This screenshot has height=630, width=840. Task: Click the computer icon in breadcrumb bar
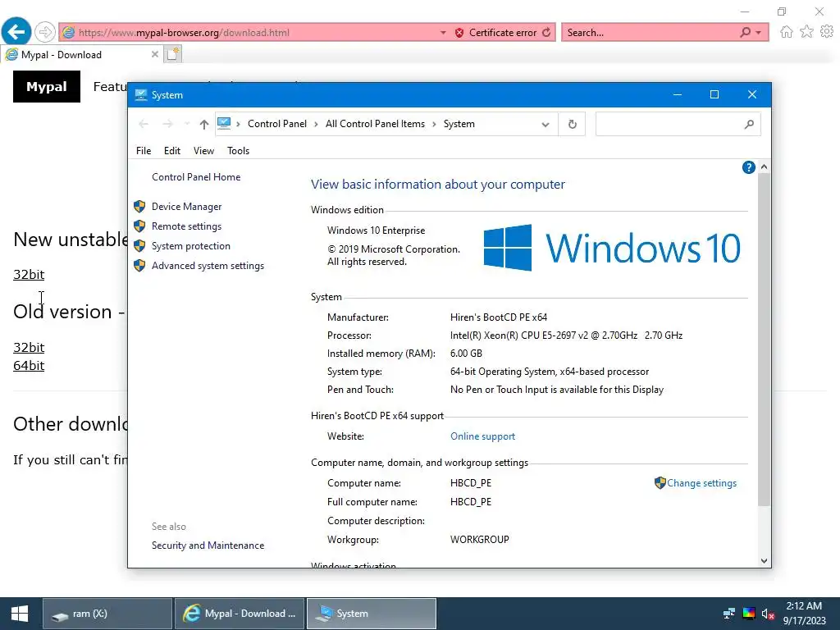224,124
